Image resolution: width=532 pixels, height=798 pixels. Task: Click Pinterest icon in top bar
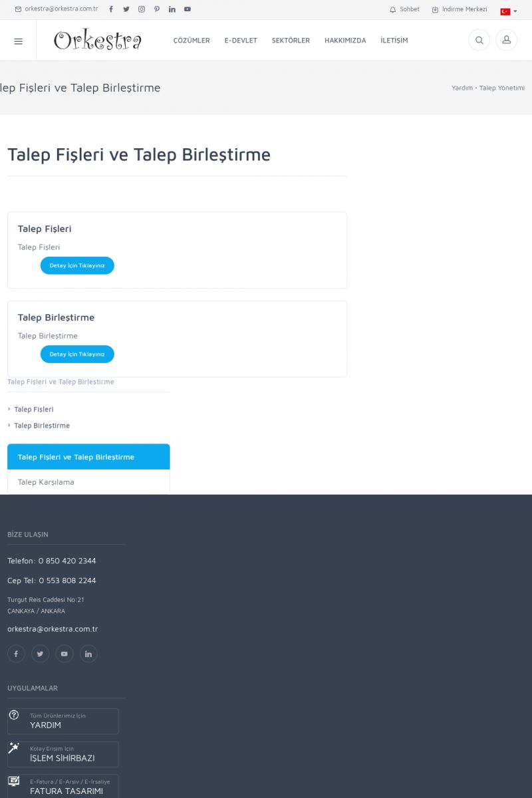[157, 9]
